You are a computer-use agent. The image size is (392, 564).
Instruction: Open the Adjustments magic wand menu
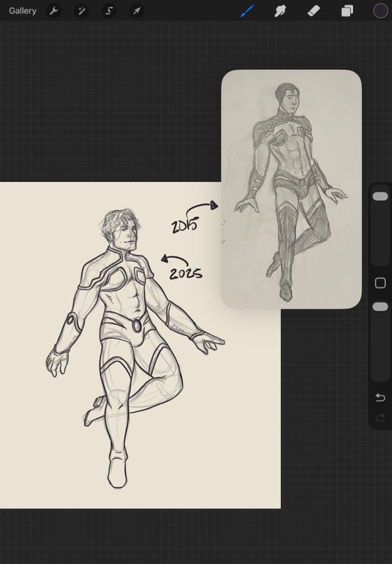82,11
